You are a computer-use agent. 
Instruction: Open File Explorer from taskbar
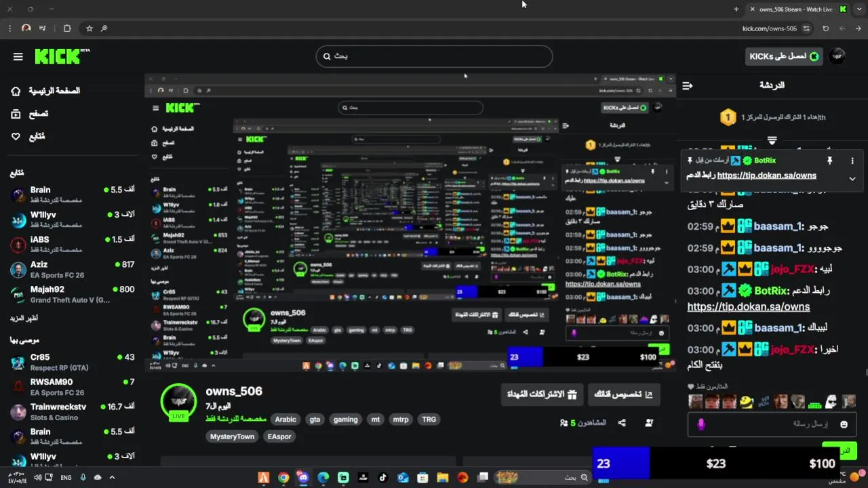(x=443, y=478)
